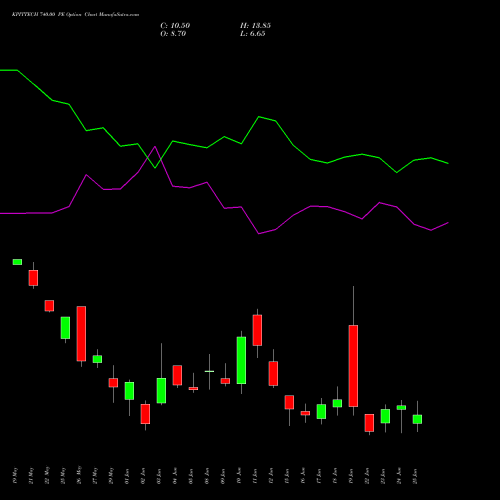Click the open value 'O: 8.70'
Screen dimensions: 500x500
pos(173,34)
